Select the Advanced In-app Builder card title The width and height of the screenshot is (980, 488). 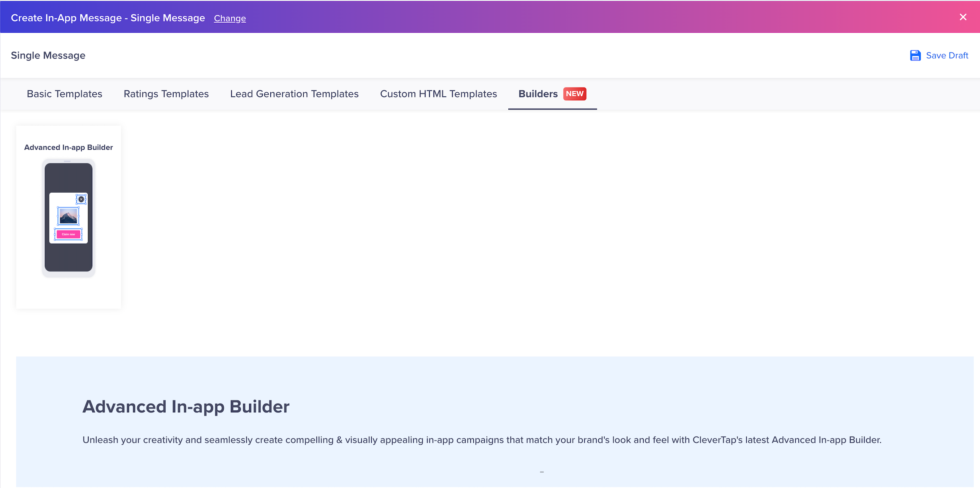point(68,147)
